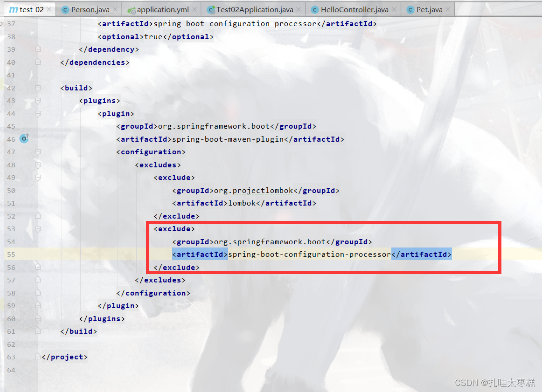Click the opening <configuration> tag
The width and height of the screenshot is (542, 392).
pos(151,152)
